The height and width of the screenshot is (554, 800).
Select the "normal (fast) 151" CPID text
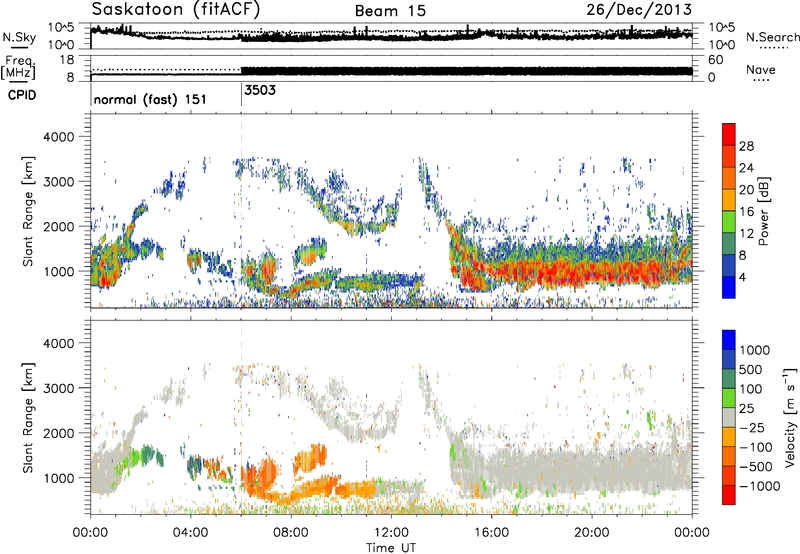pos(150,99)
